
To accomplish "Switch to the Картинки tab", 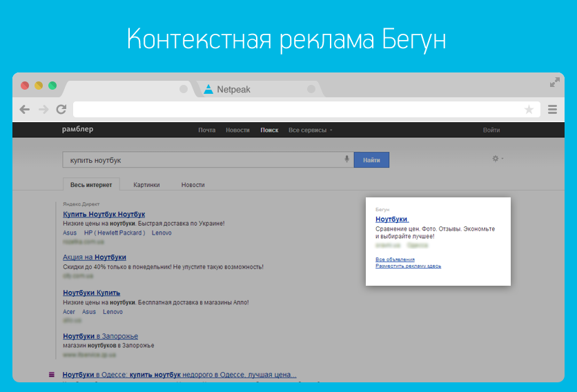I will (146, 185).
